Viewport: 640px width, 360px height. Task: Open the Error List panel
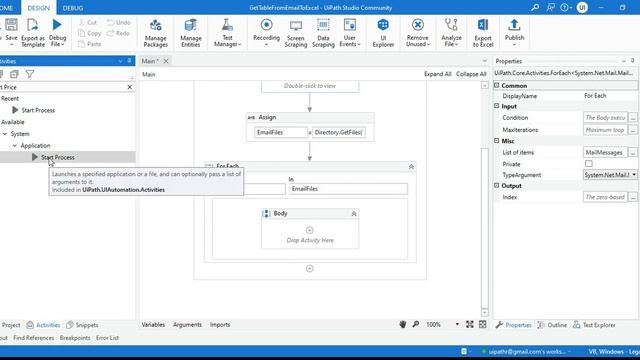tap(107, 338)
